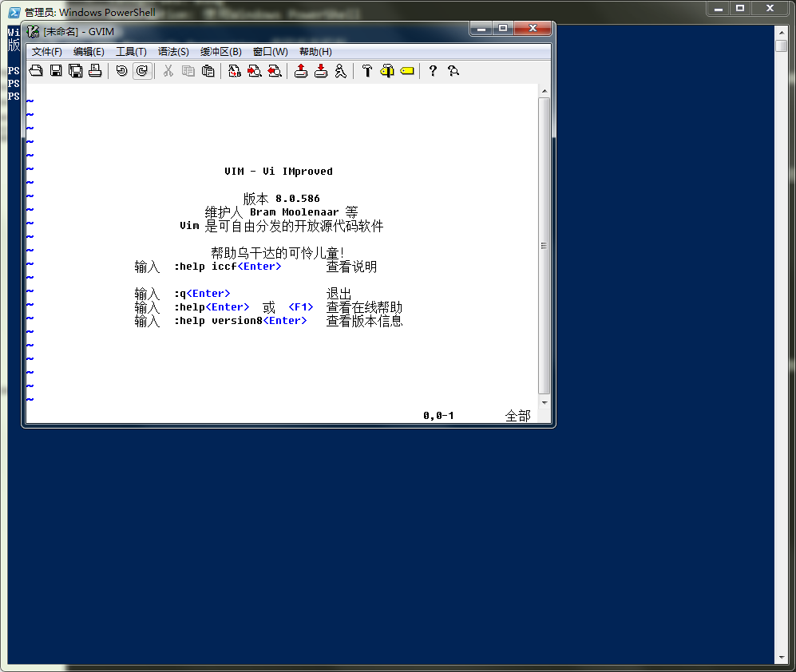Close the GVIM window
Screen dimensions: 796x672
pyautogui.click(x=533, y=29)
